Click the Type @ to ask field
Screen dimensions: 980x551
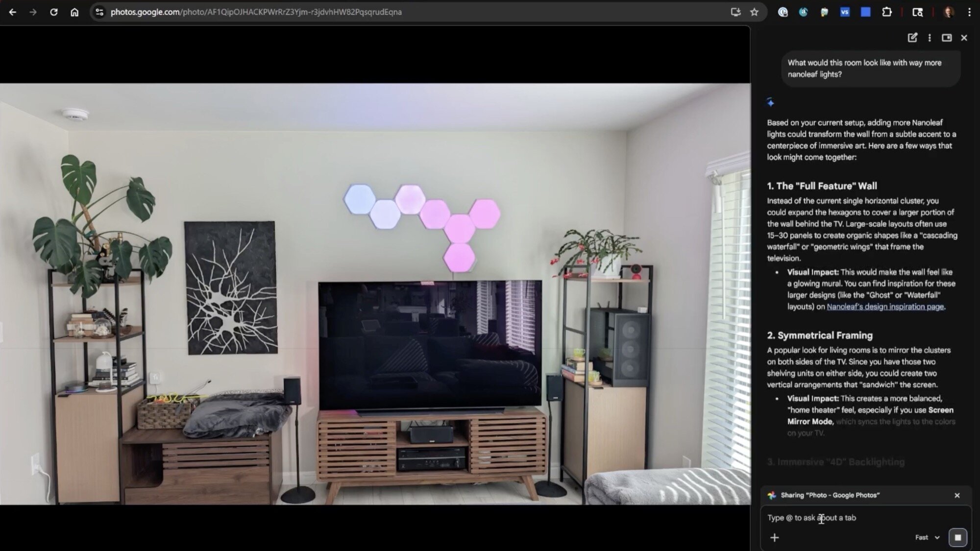tap(833, 518)
